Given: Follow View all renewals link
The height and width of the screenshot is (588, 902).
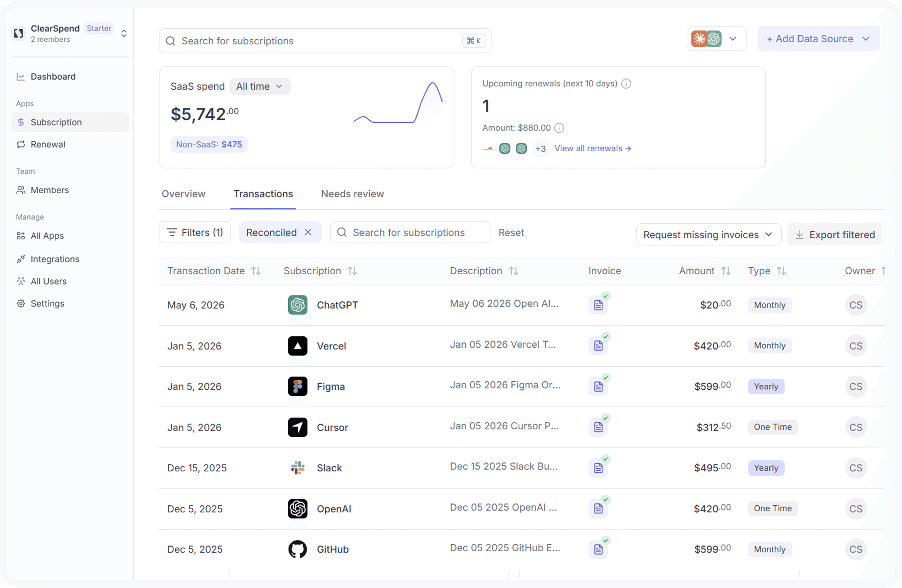Looking at the screenshot, I should [593, 148].
